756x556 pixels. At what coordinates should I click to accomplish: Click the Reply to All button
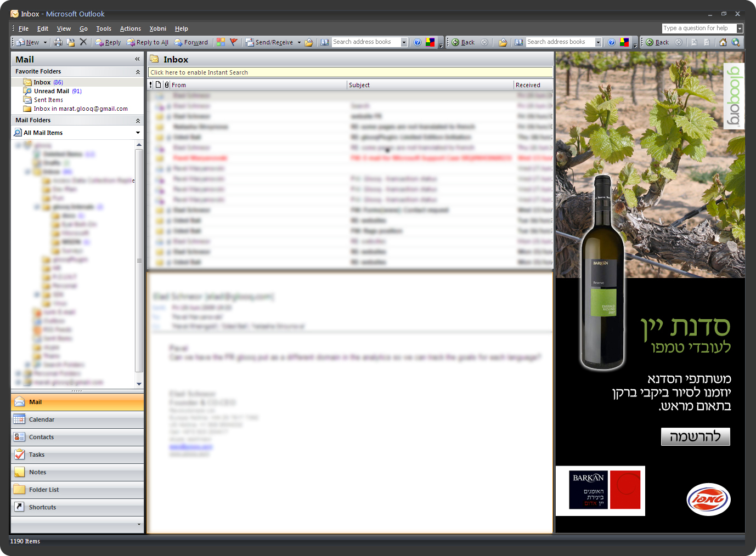[x=148, y=42]
